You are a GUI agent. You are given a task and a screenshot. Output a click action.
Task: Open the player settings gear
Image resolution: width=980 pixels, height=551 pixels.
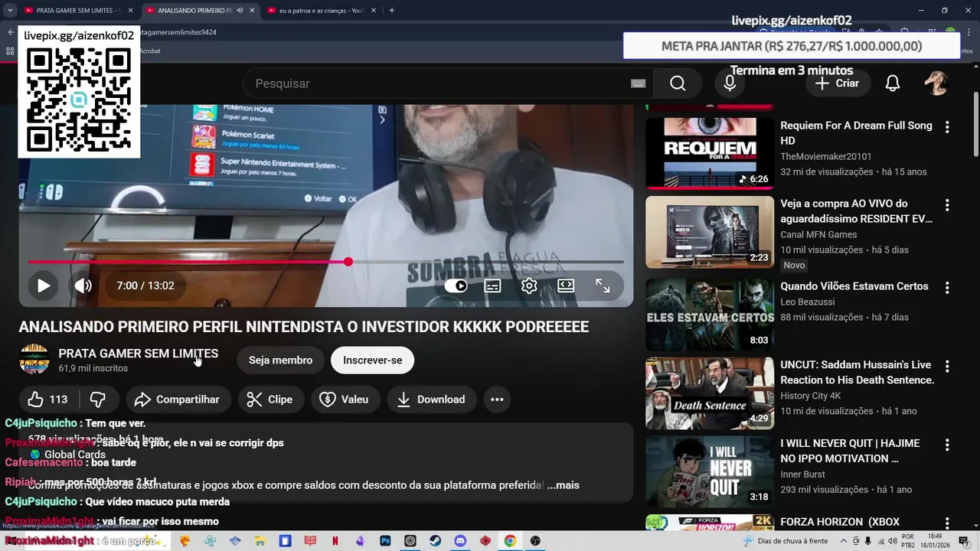tap(529, 285)
